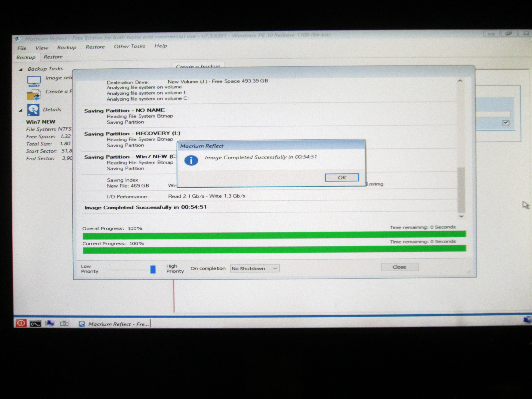532x399 pixels.
Task: Click 'Analyzing file system on volume C:' line
Action: 147,99
